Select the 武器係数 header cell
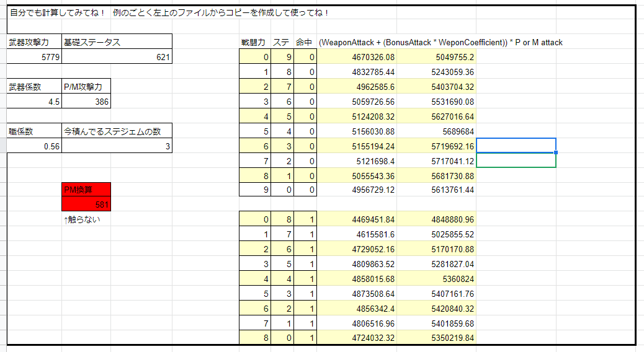 [x=35, y=87]
